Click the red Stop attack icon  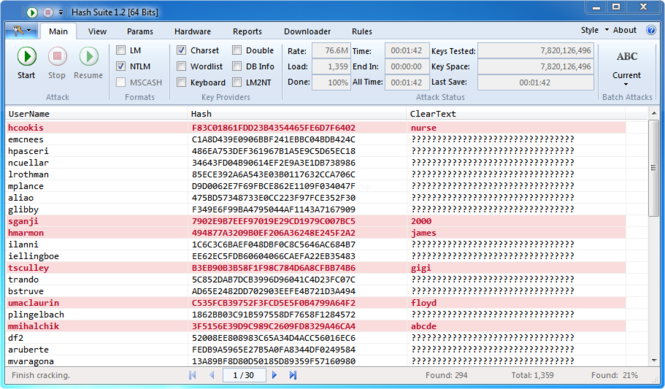(x=57, y=56)
